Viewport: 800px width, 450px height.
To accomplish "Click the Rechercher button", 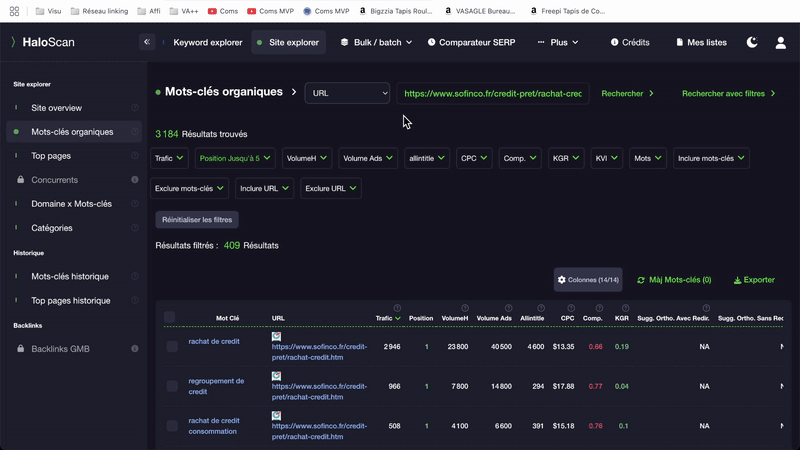I will tap(628, 93).
